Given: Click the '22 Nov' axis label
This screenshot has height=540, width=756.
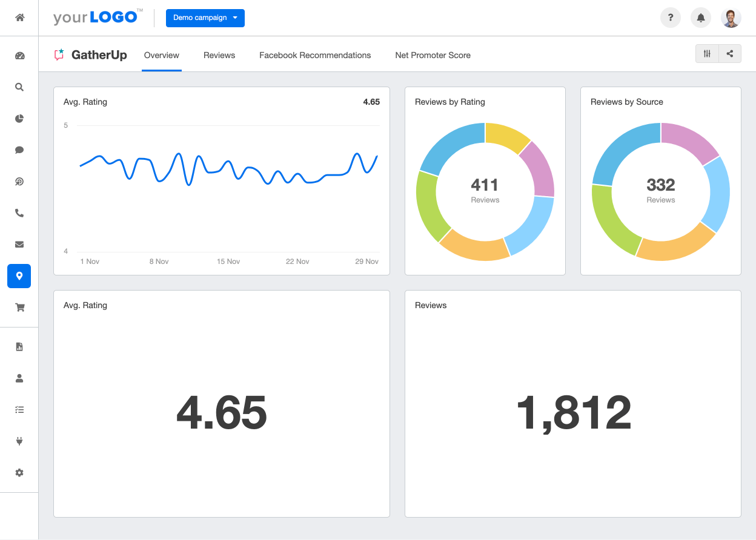Looking at the screenshot, I should (297, 262).
